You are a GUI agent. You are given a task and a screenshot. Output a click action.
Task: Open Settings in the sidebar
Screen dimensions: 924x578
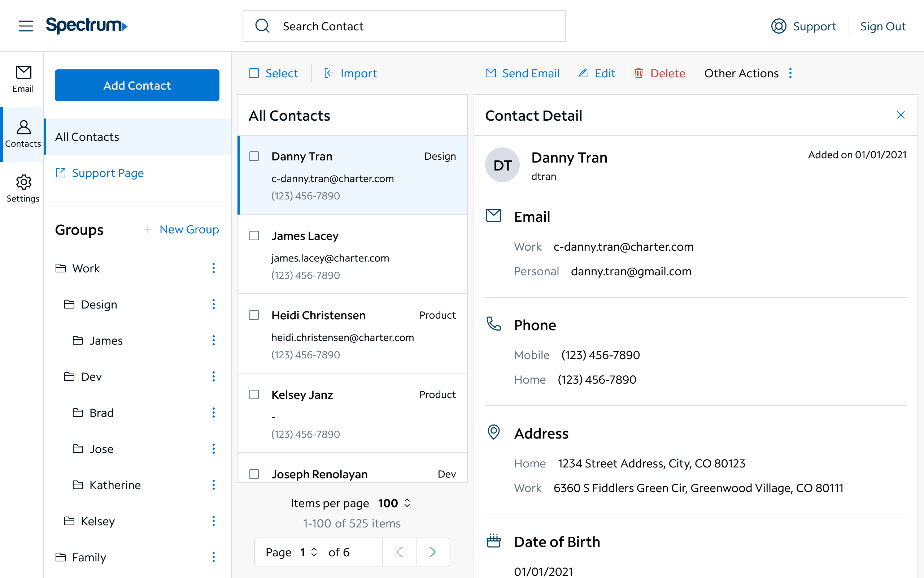tap(23, 189)
